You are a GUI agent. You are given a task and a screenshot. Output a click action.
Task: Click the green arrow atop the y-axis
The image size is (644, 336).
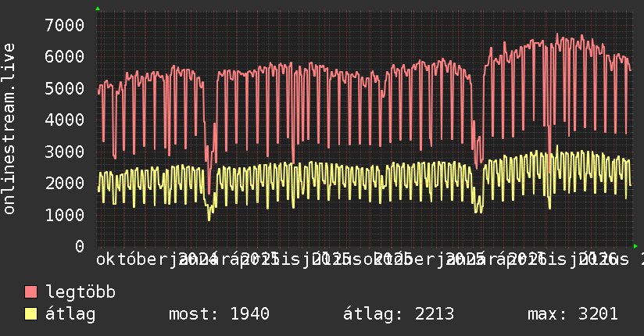pyautogui.click(x=98, y=9)
